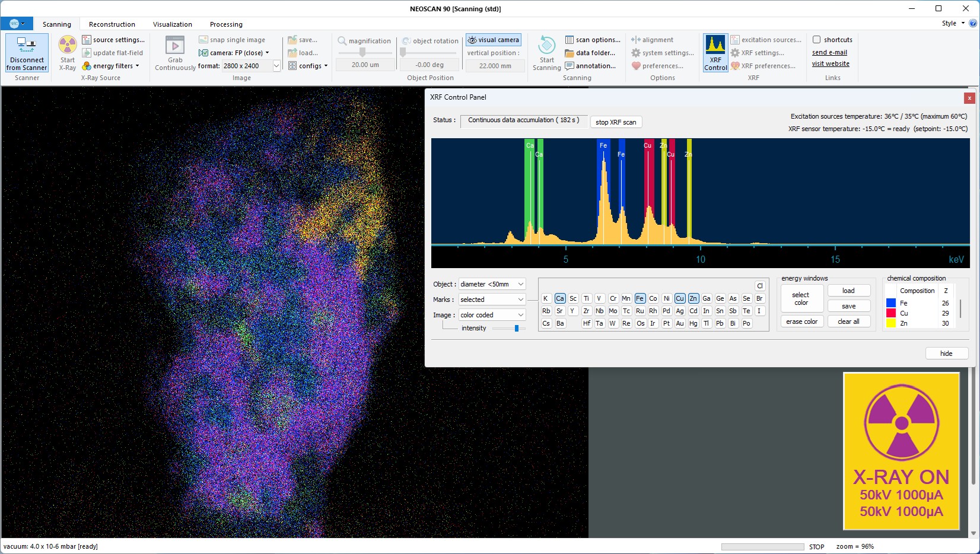Open XRF settings gear
The height and width of the screenshot is (554, 980).
(758, 53)
